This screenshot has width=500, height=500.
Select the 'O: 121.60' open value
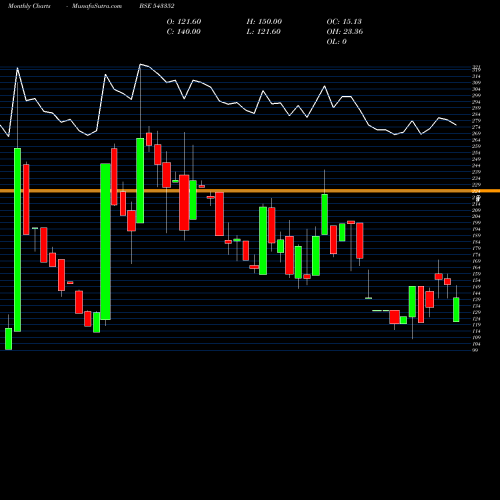point(184,22)
